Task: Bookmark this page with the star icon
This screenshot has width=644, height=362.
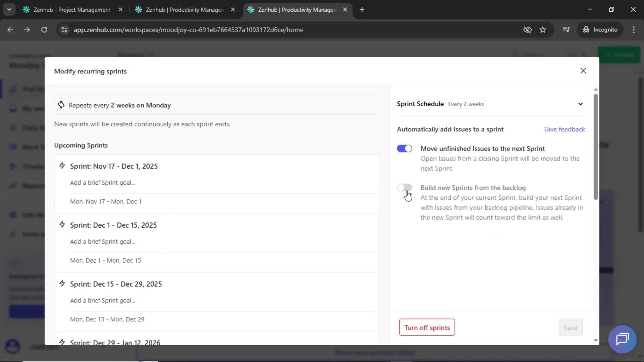Action: pyautogui.click(x=543, y=30)
